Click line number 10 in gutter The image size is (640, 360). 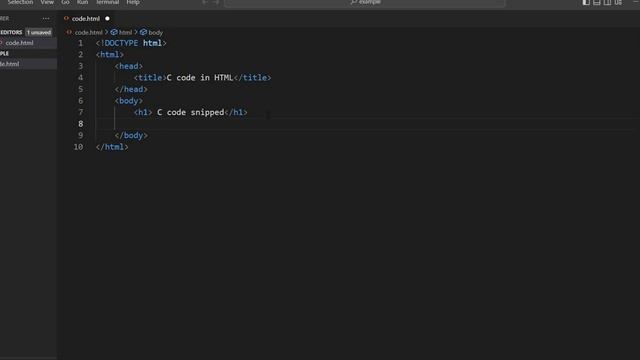pyautogui.click(x=78, y=147)
